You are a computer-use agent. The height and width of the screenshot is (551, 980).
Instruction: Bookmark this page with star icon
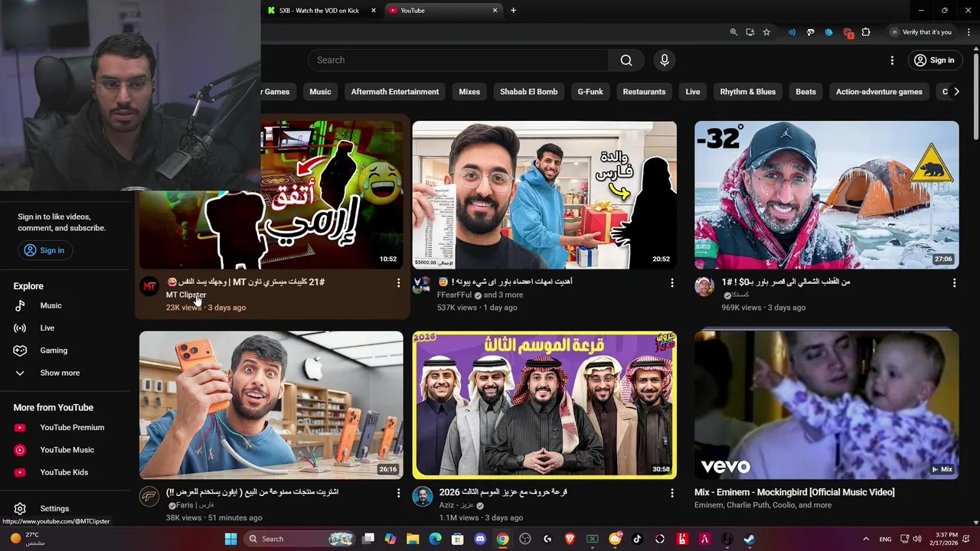(x=766, y=32)
